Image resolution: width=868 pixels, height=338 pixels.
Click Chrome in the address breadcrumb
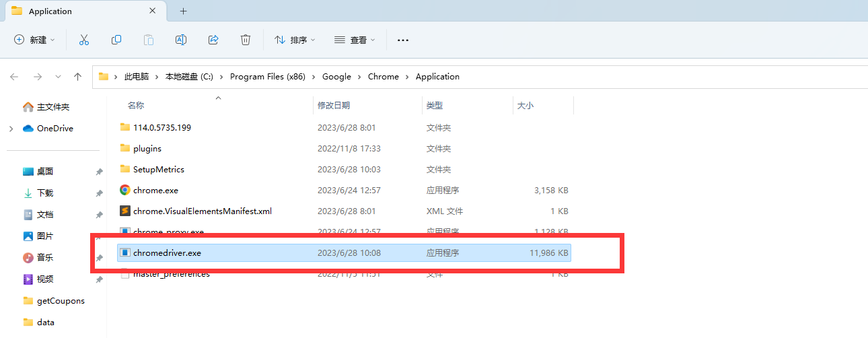pyautogui.click(x=384, y=77)
